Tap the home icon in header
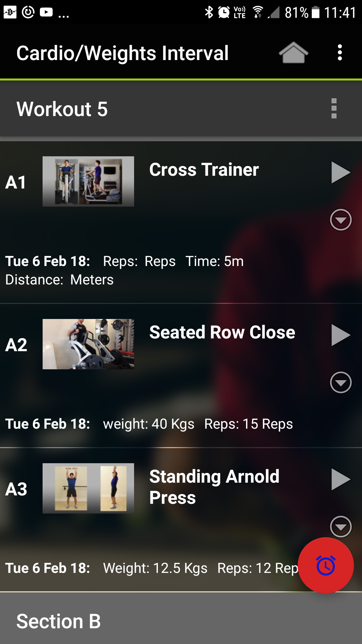This screenshot has height=644, width=362. [x=293, y=53]
